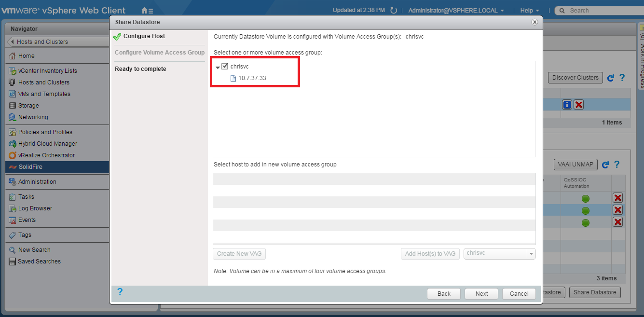Collapse the chrisvc volume access group
Viewport: 644px width, 317px height.
click(x=218, y=67)
